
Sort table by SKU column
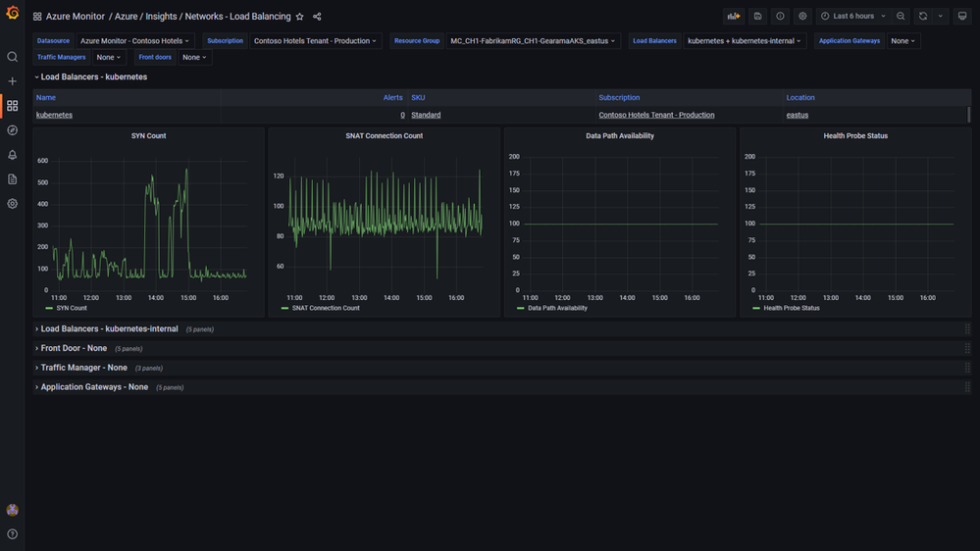point(418,97)
